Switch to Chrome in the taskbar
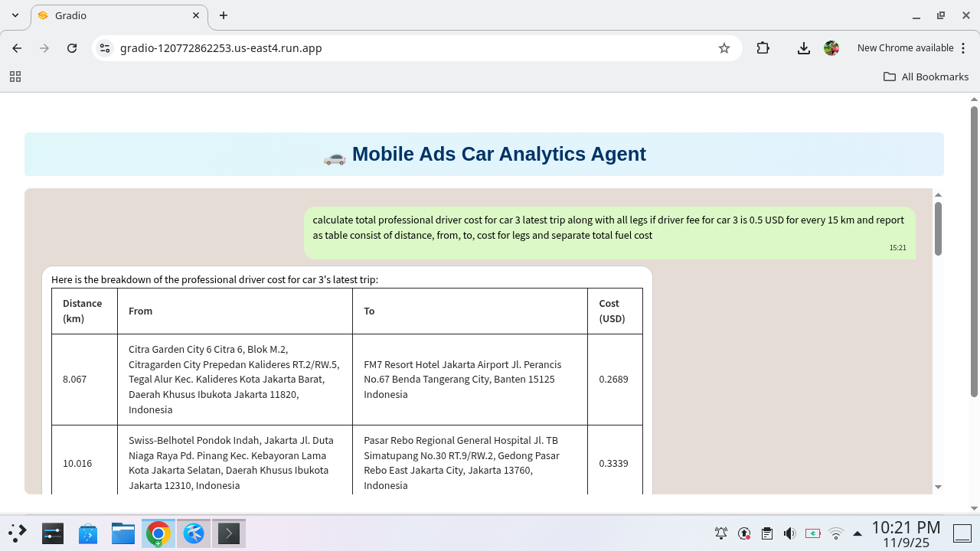This screenshot has width=980, height=551. coord(158,533)
